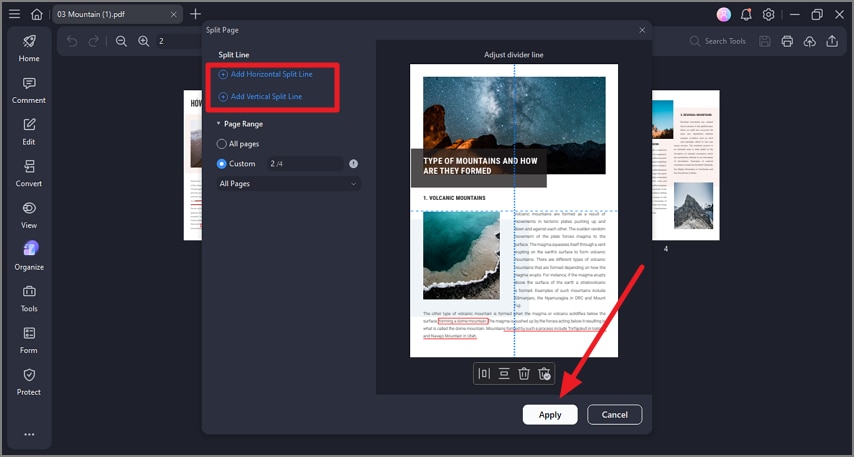Click the Undo arrow in toolbar
Viewport: 854px width, 457px height.
click(72, 41)
